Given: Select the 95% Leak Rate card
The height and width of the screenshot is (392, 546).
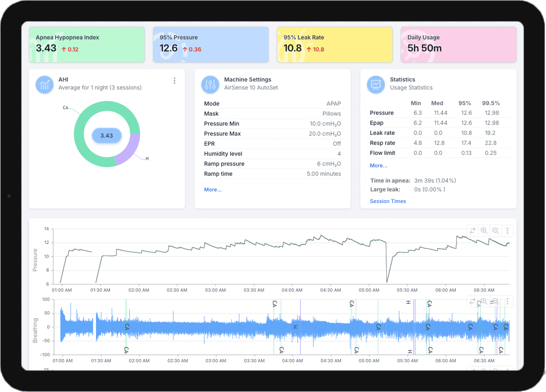Looking at the screenshot, I should pos(335,45).
